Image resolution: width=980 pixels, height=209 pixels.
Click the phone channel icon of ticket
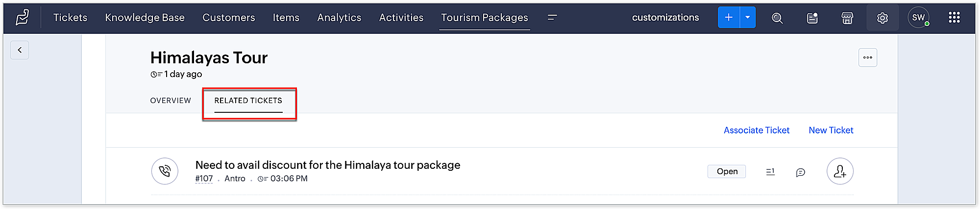tap(165, 171)
